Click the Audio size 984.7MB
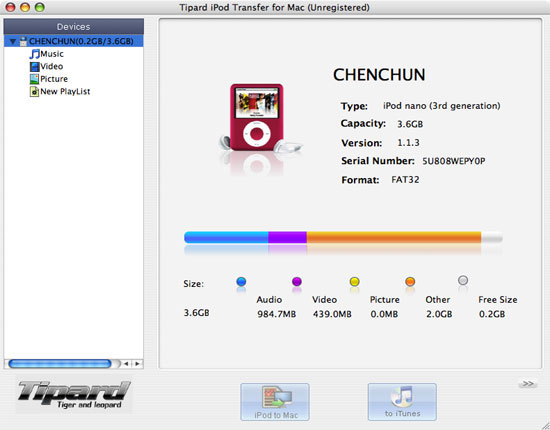 (276, 314)
